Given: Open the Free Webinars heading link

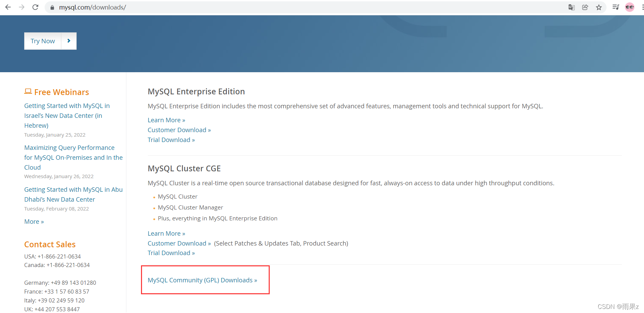Looking at the screenshot, I should [62, 92].
